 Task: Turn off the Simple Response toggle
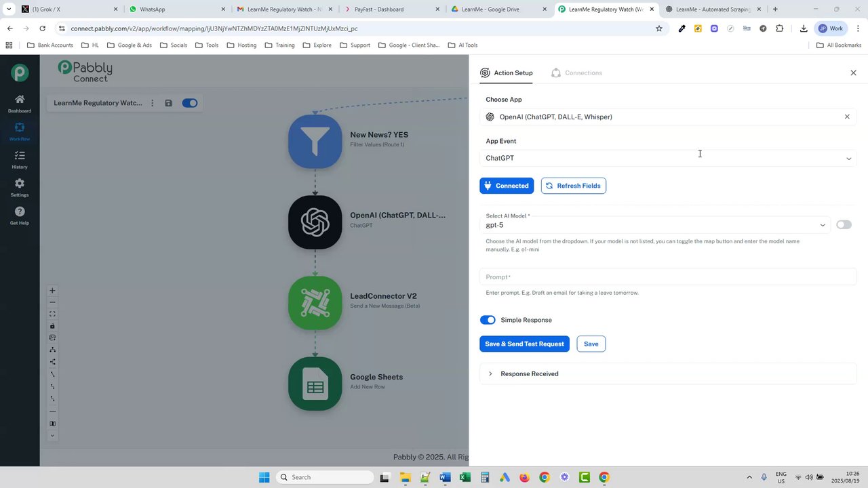[488, 320]
